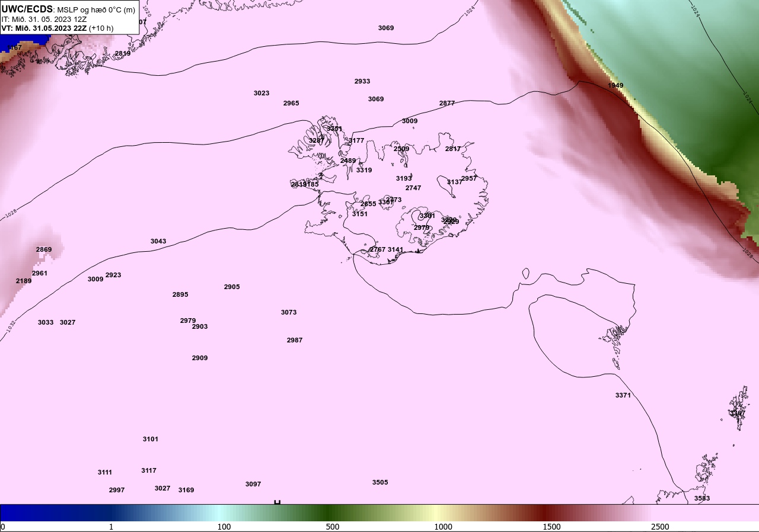Click the 2189 height label
This screenshot has height=532, width=759.
click(x=24, y=281)
